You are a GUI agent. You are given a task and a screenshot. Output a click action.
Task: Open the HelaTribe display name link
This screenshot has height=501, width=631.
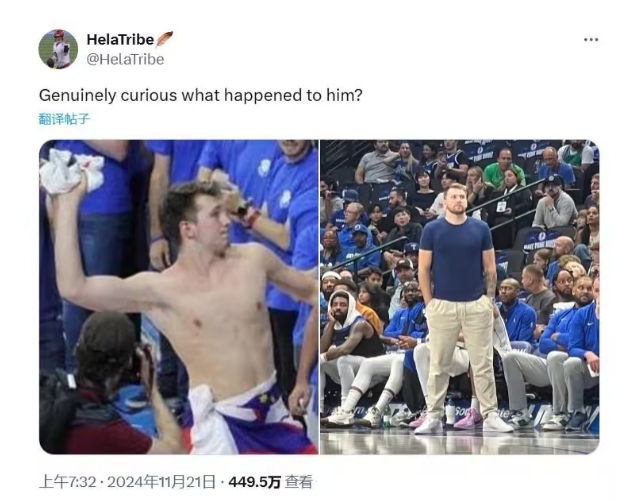tap(120, 39)
